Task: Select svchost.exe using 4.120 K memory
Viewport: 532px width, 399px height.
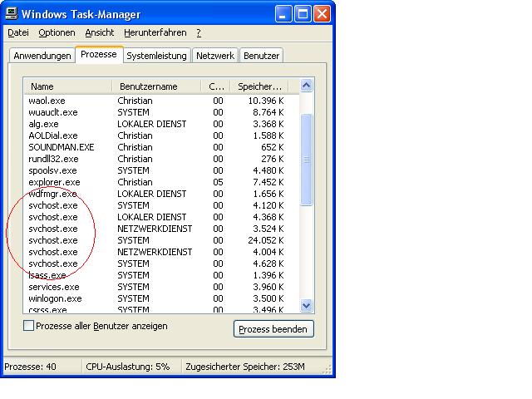Action: click(x=161, y=205)
